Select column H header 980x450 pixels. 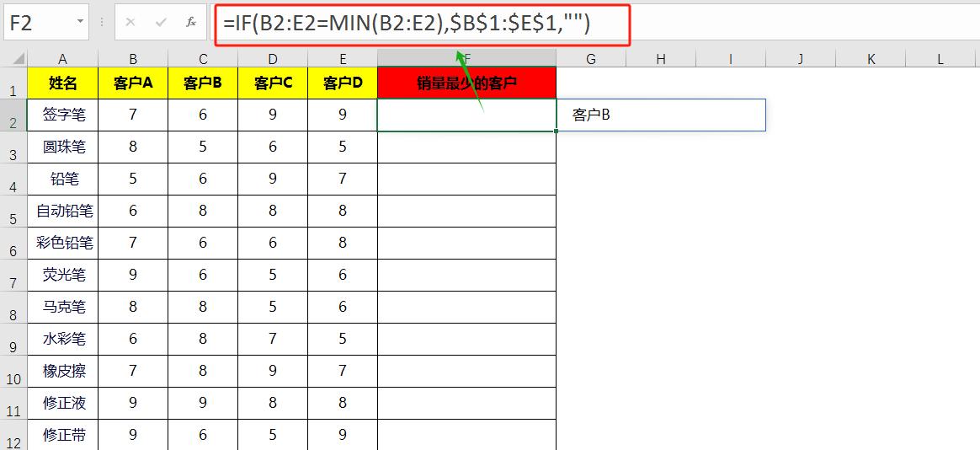(x=661, y=59)
